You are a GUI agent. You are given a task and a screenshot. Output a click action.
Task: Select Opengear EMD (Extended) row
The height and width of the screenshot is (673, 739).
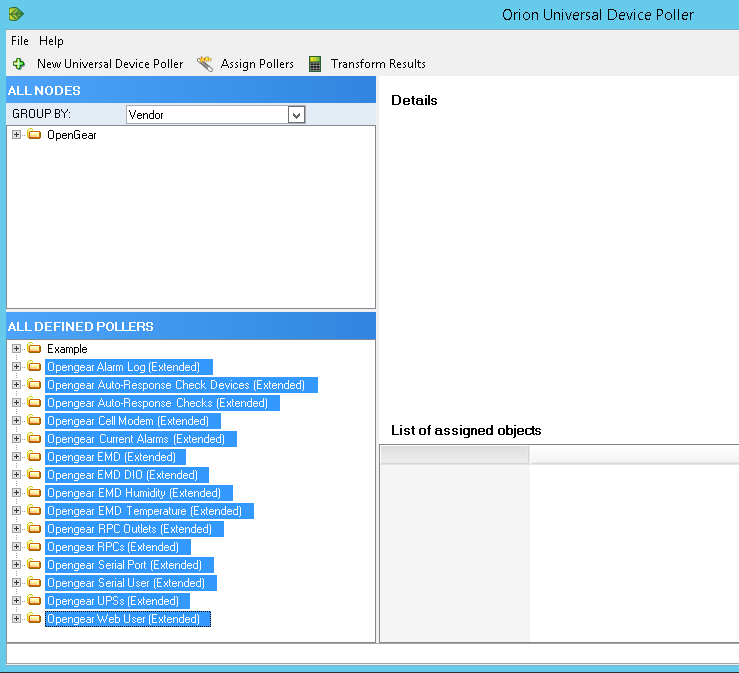click(115, 457)
